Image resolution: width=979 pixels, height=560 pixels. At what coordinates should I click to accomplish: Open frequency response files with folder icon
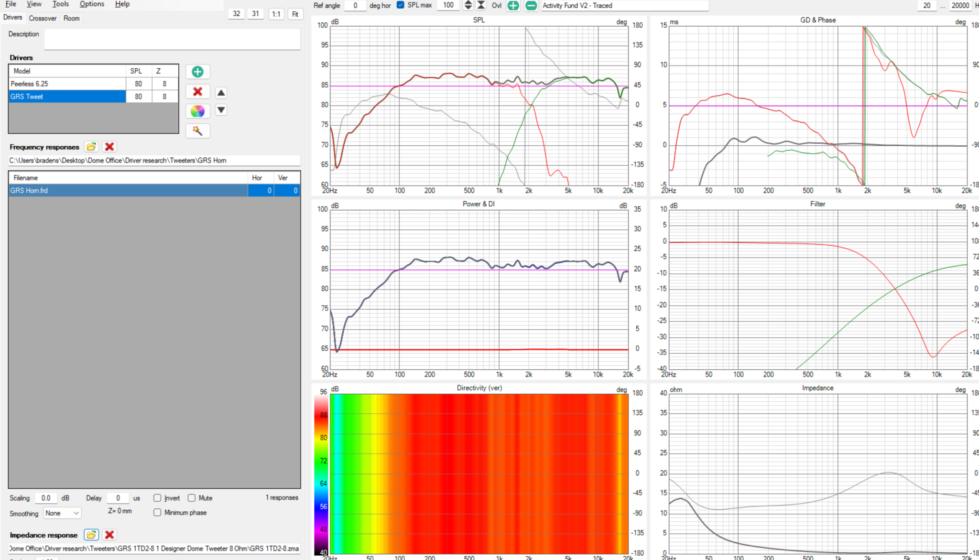pyautogui.click(x=91, y=147)
